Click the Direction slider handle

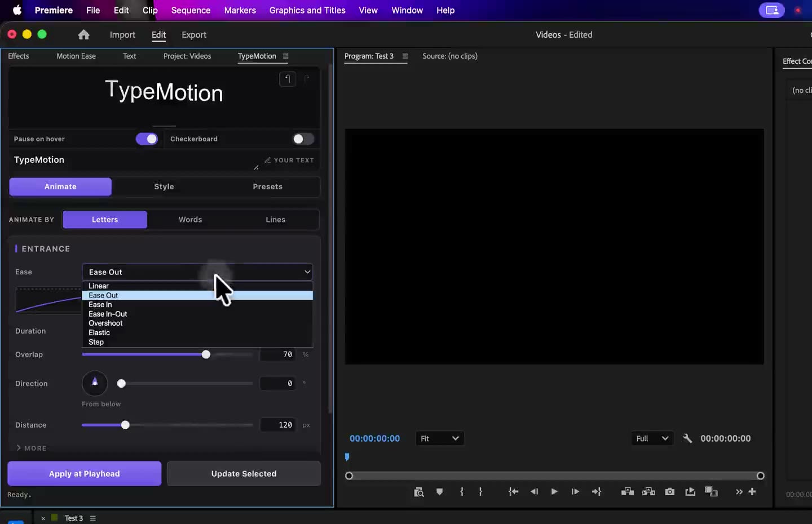121,383
